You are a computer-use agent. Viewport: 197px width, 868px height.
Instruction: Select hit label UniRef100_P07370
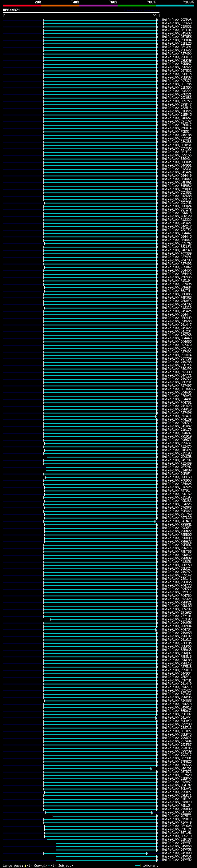176,345
